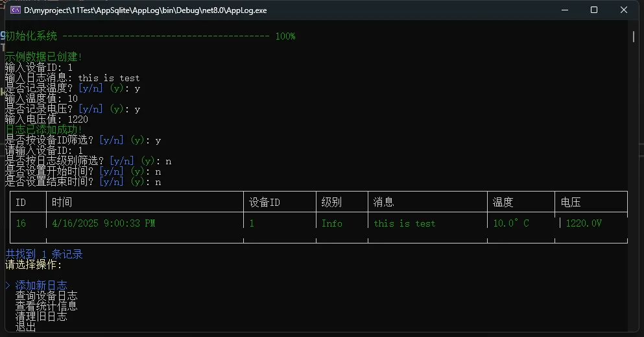Click the 时间 column header
Image resolution: width=644 pixels, height=337 pixels.
pyautogui.click(x=62, y=202)
